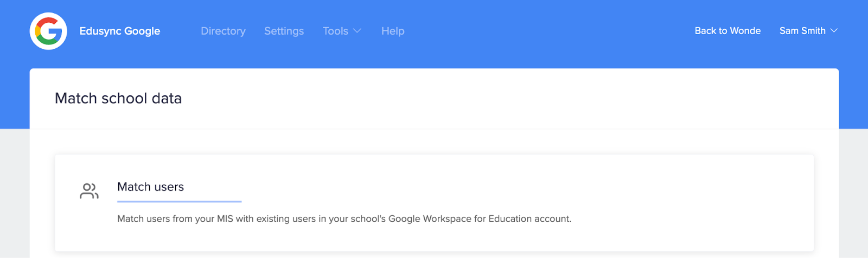Click the word MIS in the description
868x258 pixels.
[225, 219]
